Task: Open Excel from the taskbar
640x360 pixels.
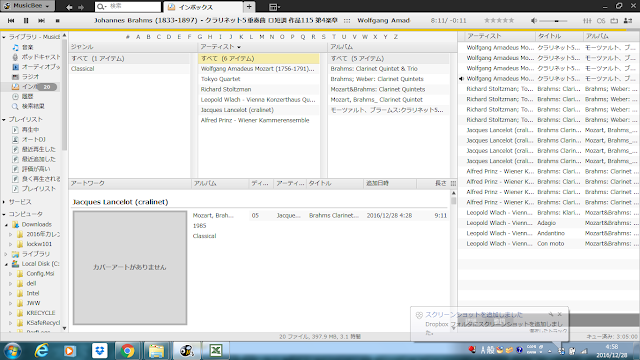Action: point(216,351)
